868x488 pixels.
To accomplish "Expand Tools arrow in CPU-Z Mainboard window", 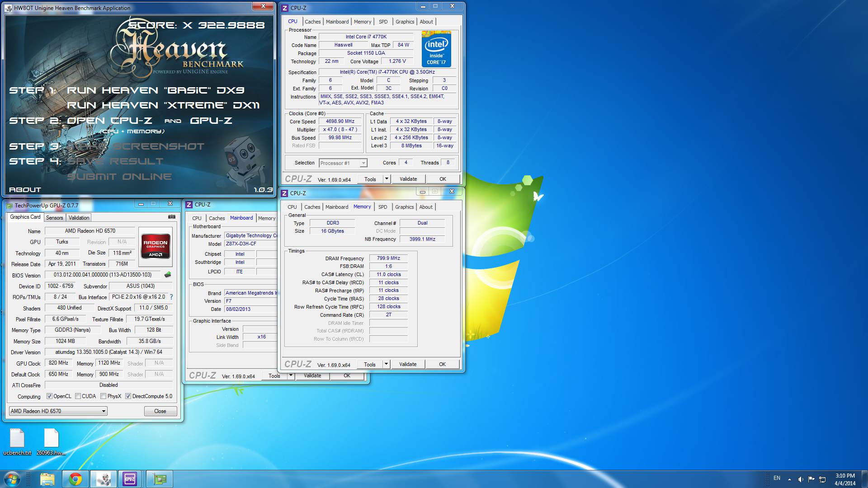I will click(x=291, y=375).
